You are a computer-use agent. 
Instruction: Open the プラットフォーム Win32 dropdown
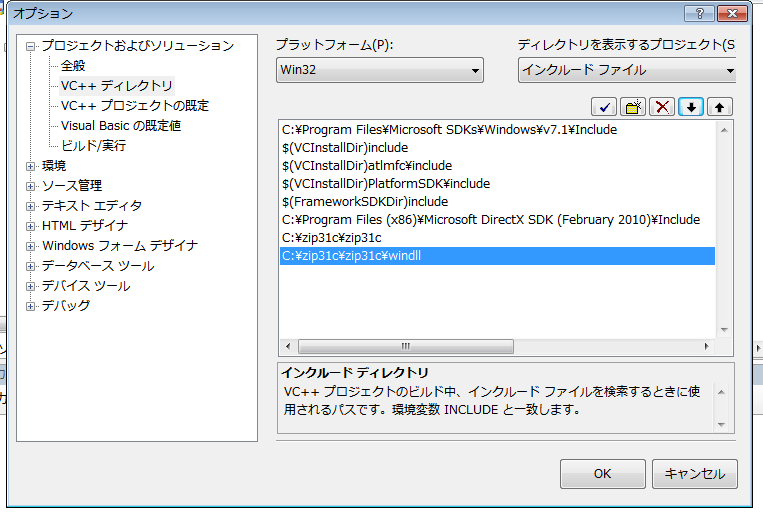pos(380,70)
